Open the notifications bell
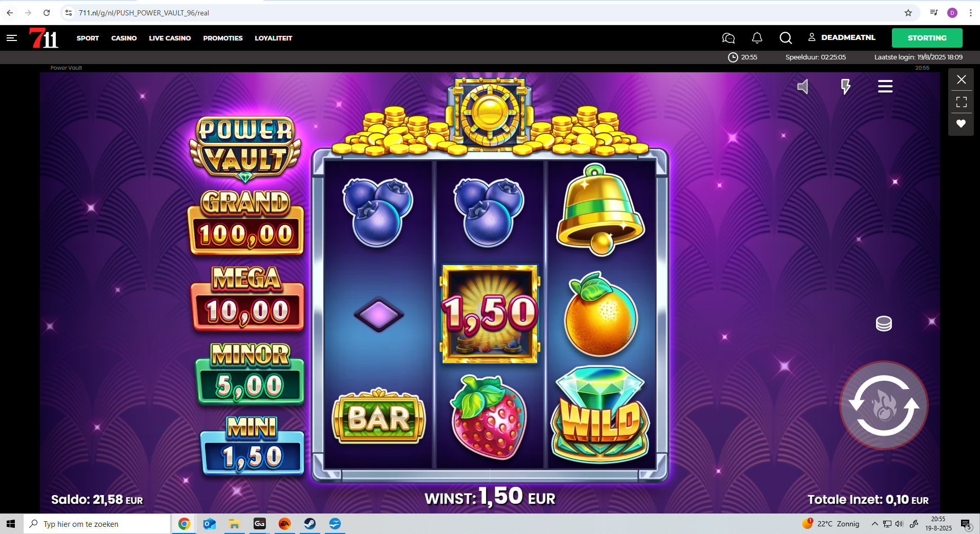 coord(757,38)
